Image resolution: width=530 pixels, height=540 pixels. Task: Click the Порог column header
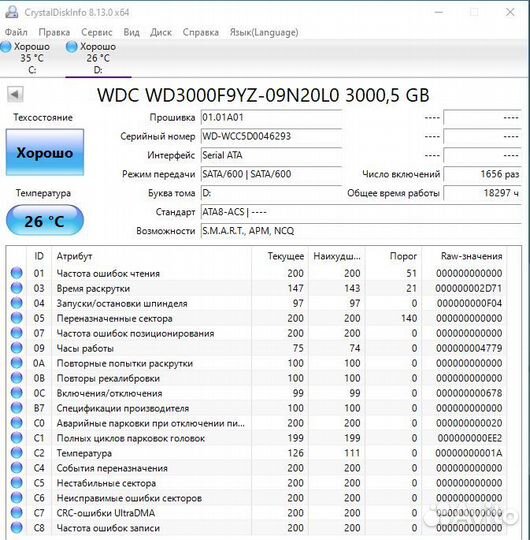pyautogui.click(x=393, y=256)
